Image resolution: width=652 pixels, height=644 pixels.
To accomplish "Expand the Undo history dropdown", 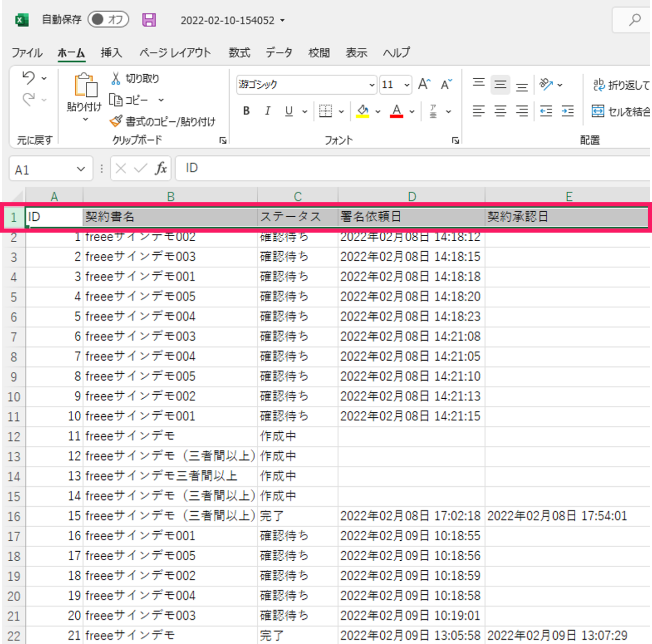I will (x=44, y=78).
